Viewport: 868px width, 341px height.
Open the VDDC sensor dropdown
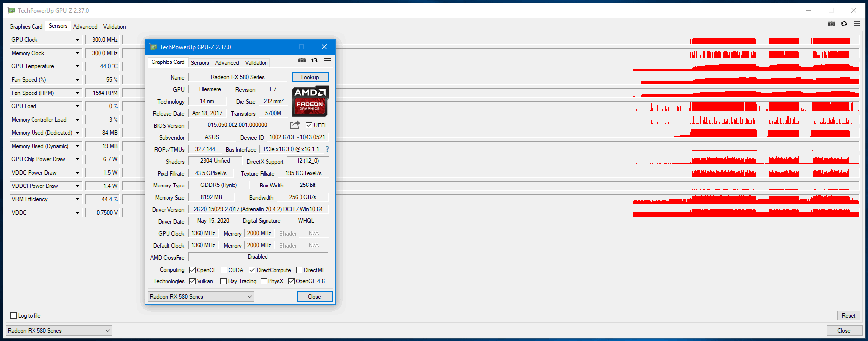point(77,213)
